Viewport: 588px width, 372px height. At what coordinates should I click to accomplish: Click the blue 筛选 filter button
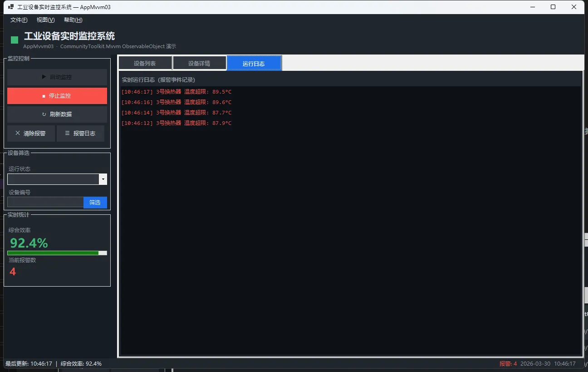[95, 203]
